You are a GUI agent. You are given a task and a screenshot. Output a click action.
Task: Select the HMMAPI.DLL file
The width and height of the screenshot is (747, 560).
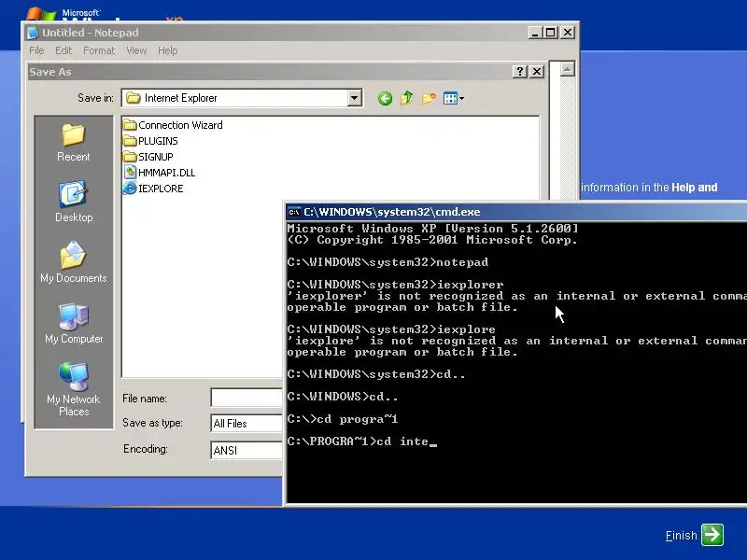[160, 173]
